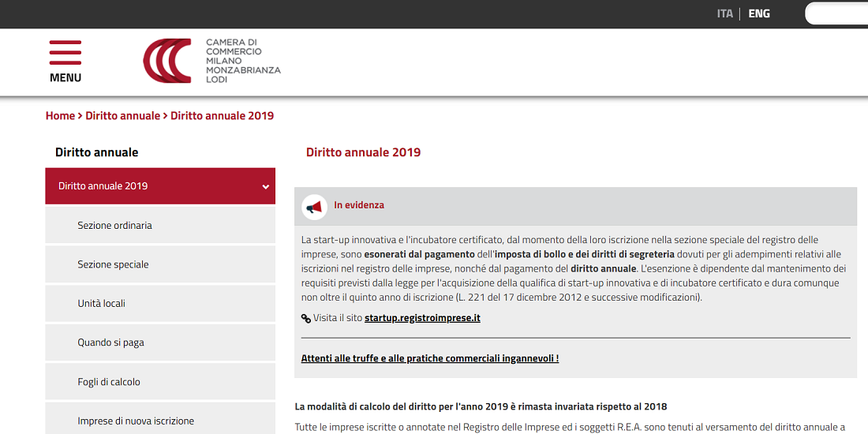The width and height of the screenshot is (868, 434).
Task: Open Sezione speciale sidebar item
Action: click(x=160, y=264)
